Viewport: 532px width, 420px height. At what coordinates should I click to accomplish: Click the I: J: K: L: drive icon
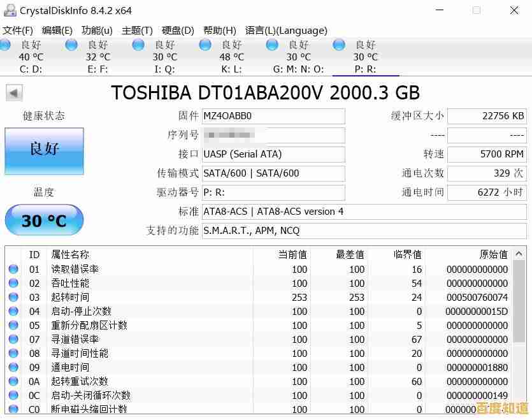pyautogui.click(x=205, y=45)
